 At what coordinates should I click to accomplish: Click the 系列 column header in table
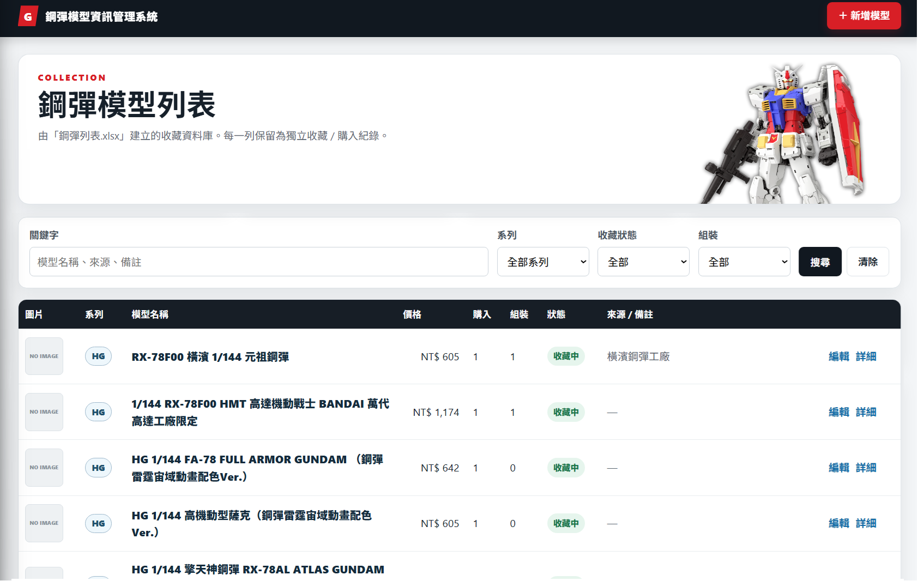(94, 314)
